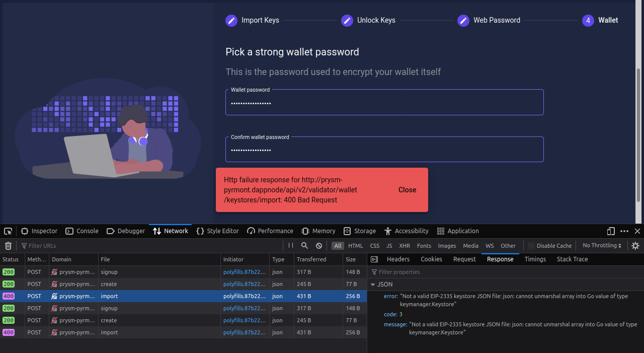Image resolution: width=644 pixels, height=353 pixels.
Task: Close the Http failure notification
Action: (407, 190)
